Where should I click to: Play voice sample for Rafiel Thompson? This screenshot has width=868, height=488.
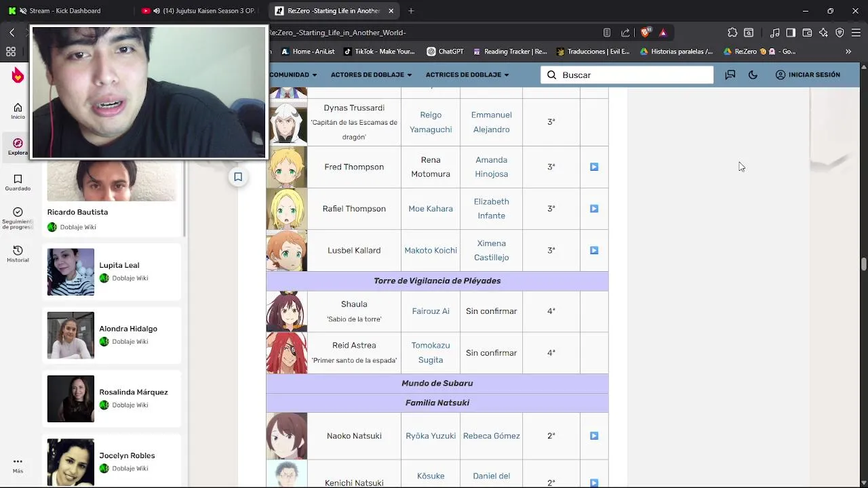(x=594, y=209)
